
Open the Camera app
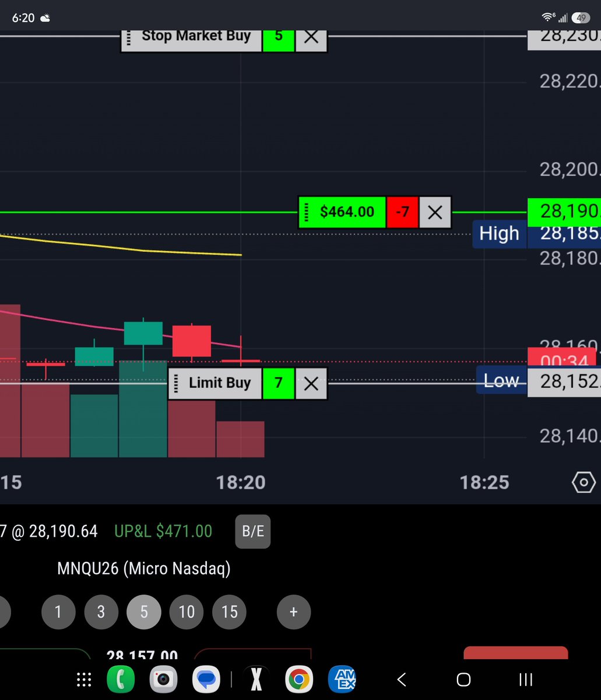163,680
